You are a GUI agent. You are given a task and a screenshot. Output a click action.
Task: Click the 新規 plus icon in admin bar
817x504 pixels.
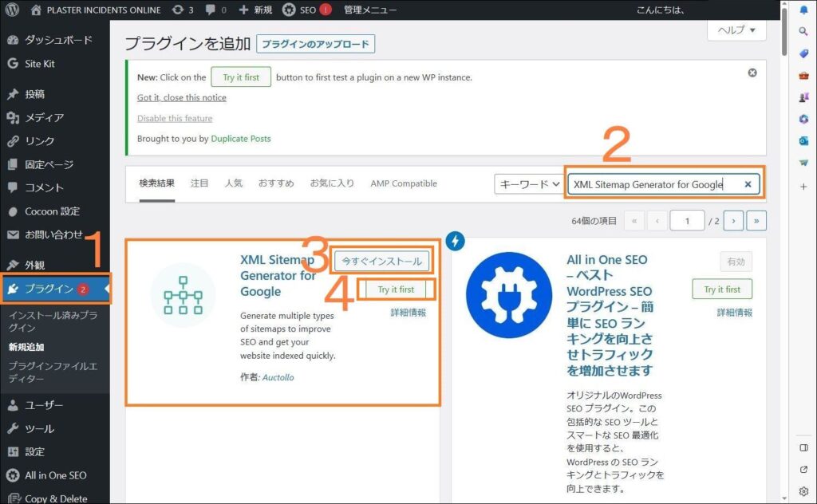pos(255,10)
